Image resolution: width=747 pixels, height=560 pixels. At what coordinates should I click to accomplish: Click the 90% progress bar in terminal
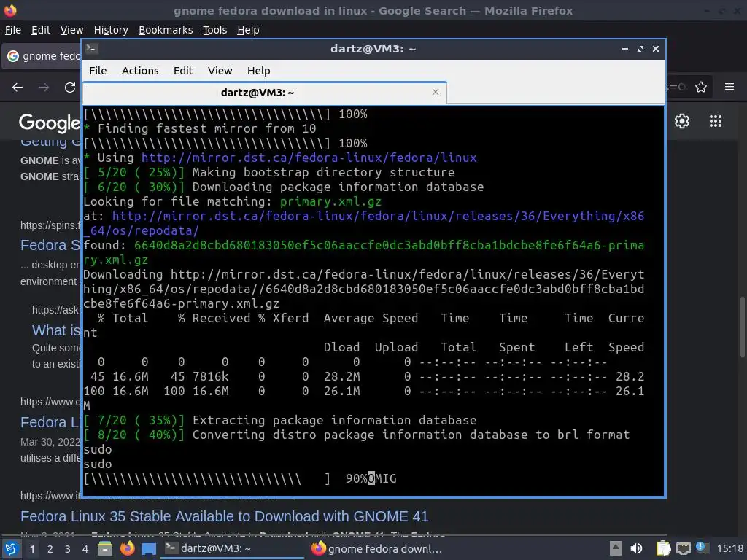tap(206, 478)
